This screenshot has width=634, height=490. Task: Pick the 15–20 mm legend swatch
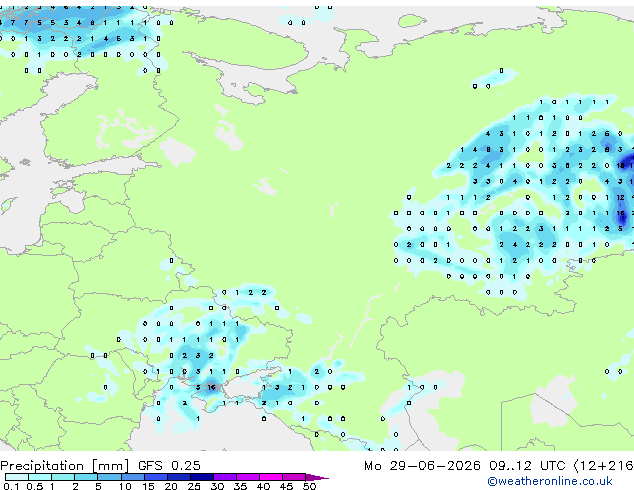(x=155, y=477)
